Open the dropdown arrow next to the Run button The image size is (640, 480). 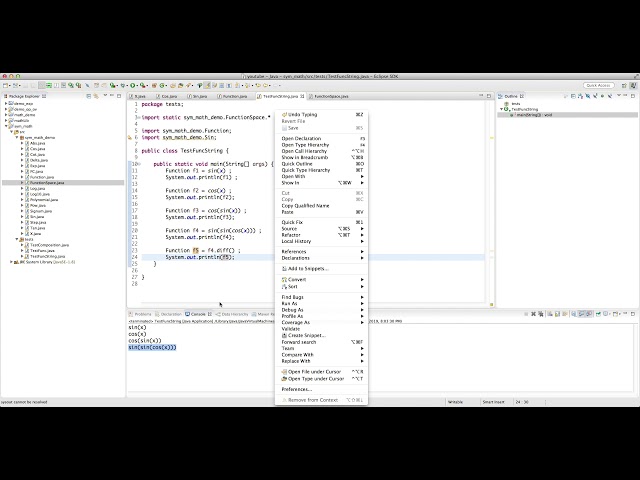tap(137, 86)
